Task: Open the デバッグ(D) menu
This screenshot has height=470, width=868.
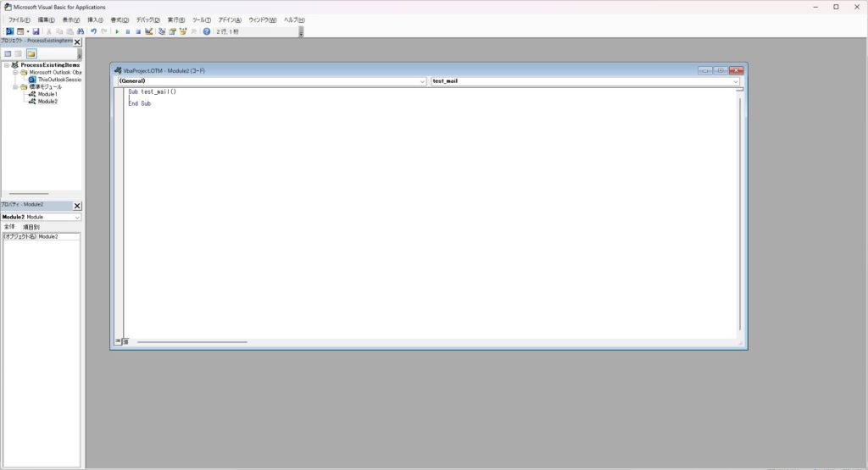Action: point(147,19)
